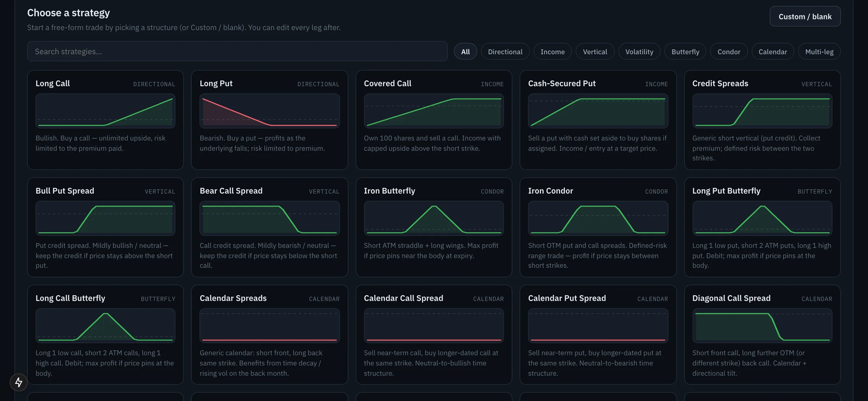Click the Calendar Put Spread title

(567, 298)
